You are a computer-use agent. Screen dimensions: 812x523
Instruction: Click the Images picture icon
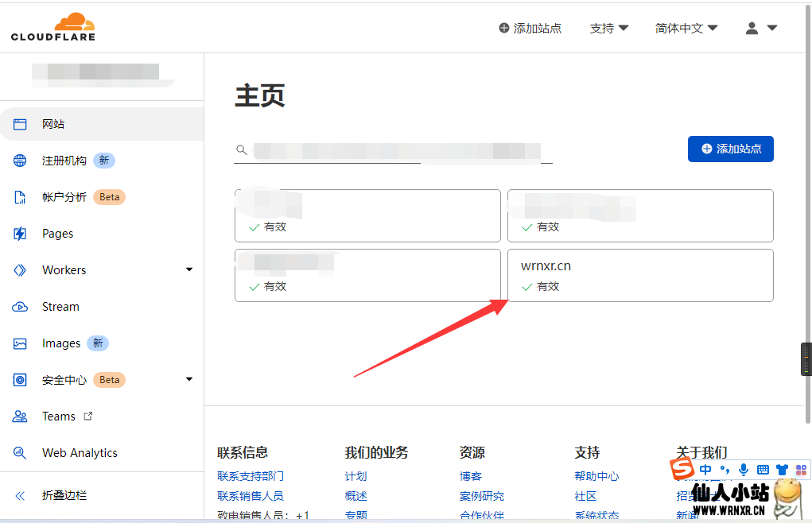click(20, 343)
